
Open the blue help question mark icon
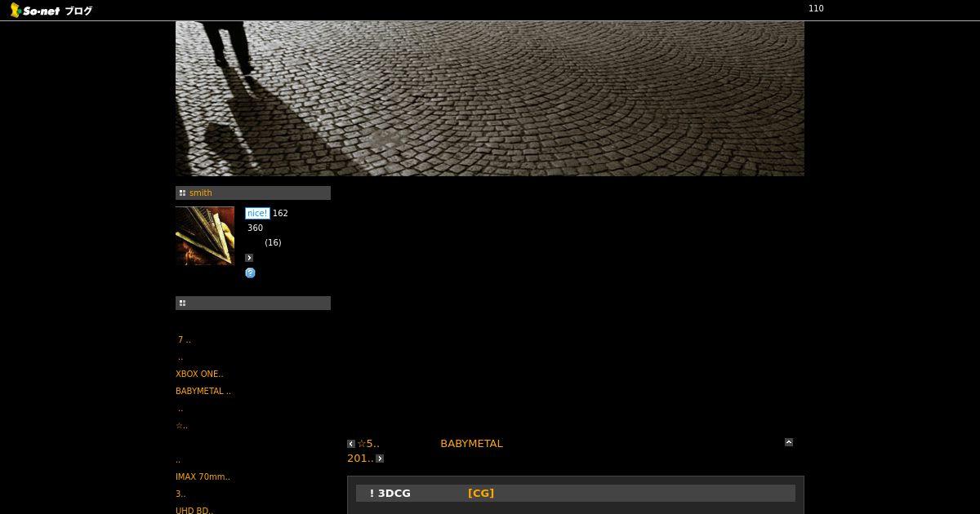pyautogui.click(x=250, y=273)
